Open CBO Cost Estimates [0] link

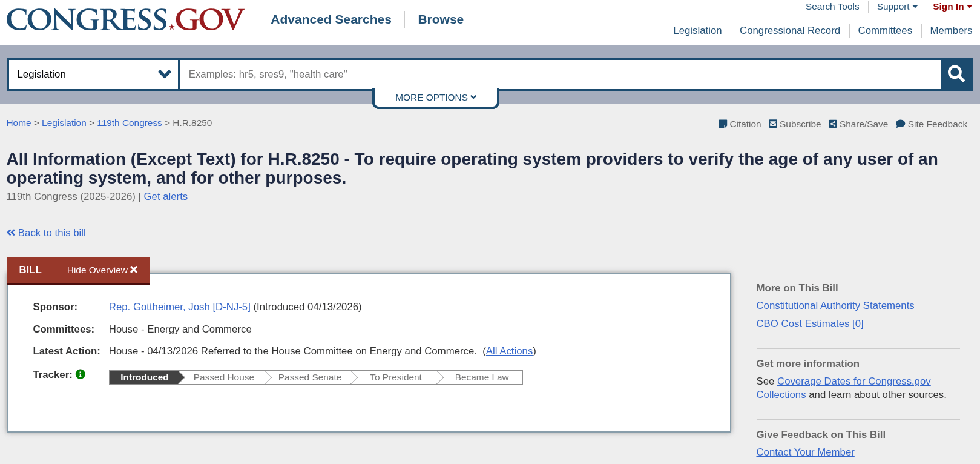point(810,323)
